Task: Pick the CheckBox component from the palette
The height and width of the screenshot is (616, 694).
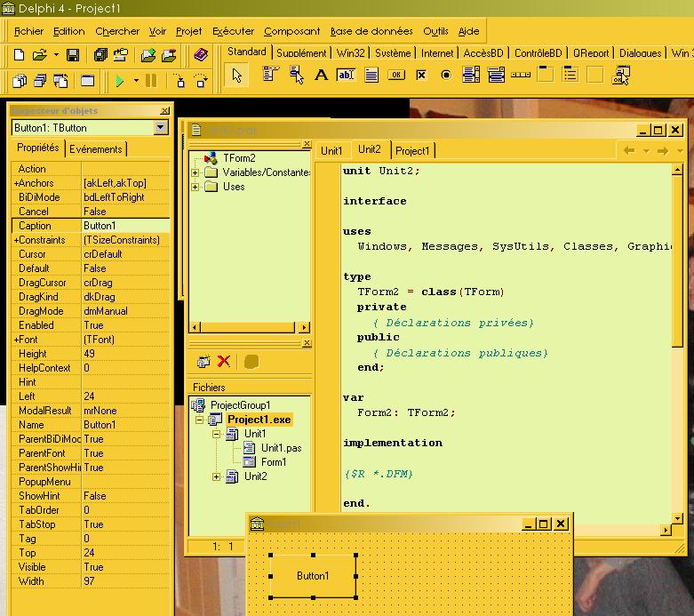Action: 421,75
